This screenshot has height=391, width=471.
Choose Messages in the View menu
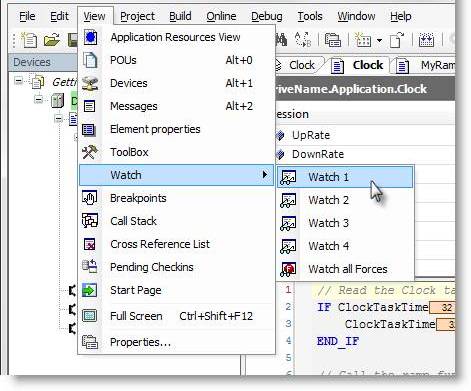click(x=177, y=106)
